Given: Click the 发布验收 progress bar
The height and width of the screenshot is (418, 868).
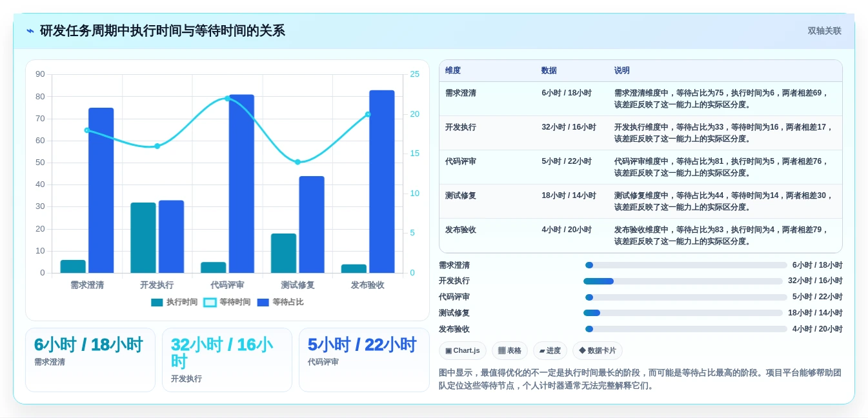Looking at the screenshot, I should pos(686,329).
